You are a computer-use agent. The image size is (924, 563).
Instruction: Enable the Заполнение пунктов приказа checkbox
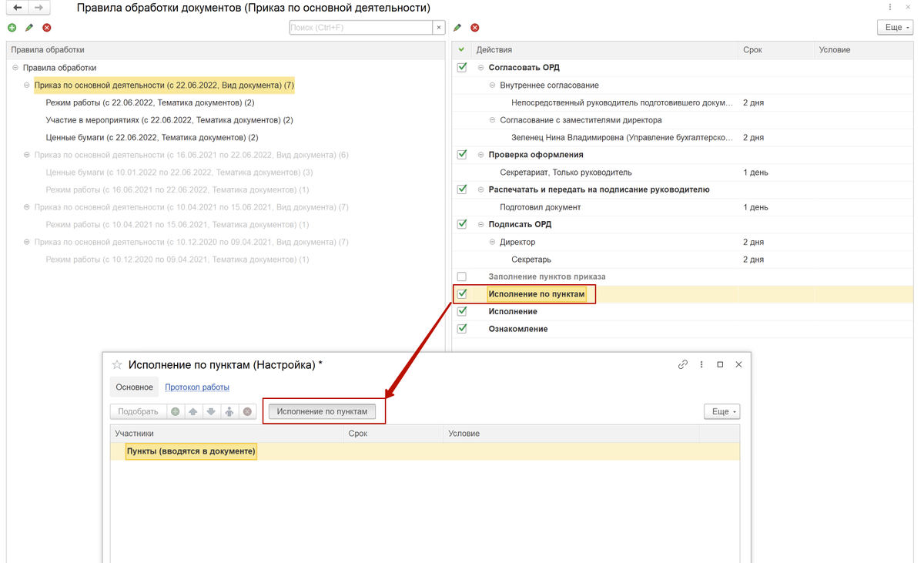click(x=462, y=276)
